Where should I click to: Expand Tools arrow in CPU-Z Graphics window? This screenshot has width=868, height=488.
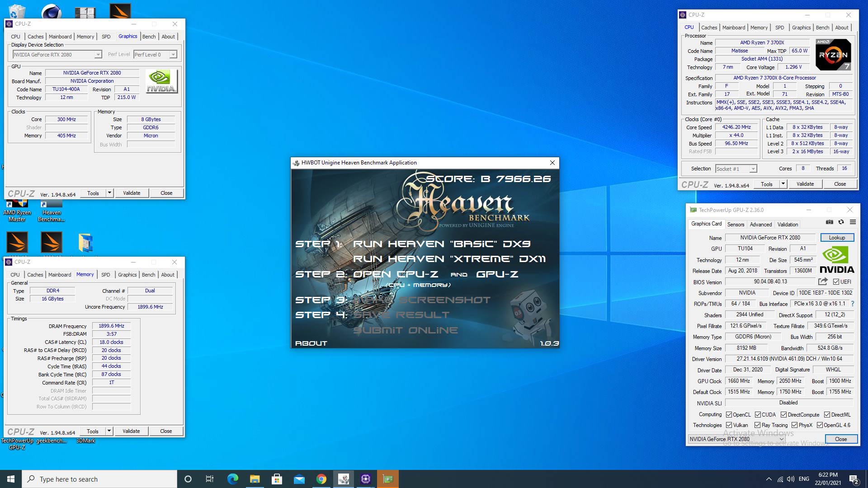click(x=109, y=193)
